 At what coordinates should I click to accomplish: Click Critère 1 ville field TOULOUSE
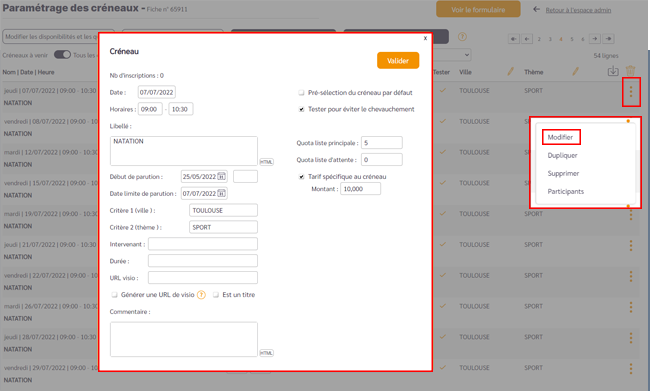coord(223,210)
